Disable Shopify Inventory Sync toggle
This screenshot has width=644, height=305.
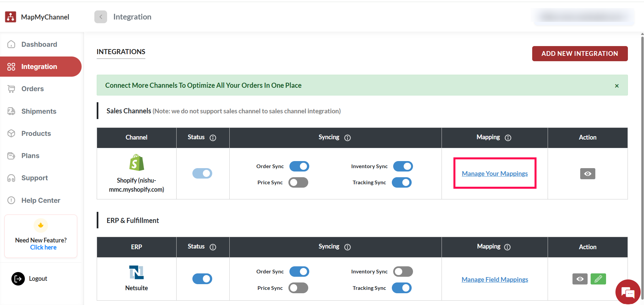click(403, 166)
